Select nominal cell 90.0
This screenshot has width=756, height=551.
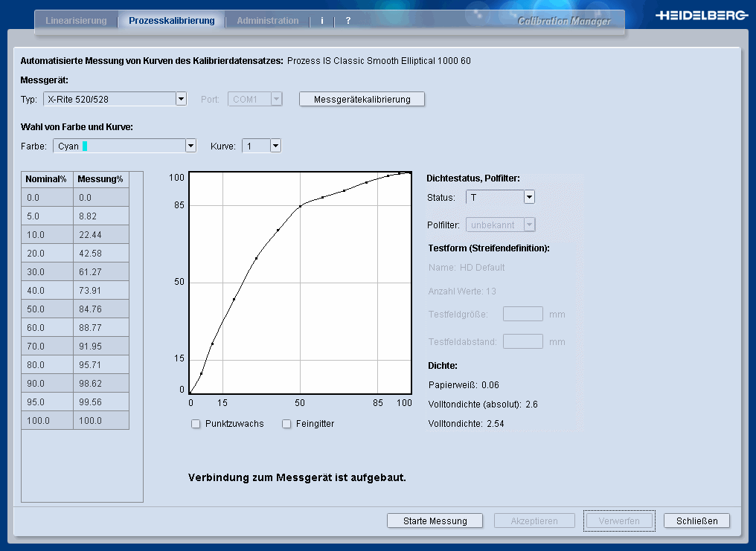pos(48,384)
